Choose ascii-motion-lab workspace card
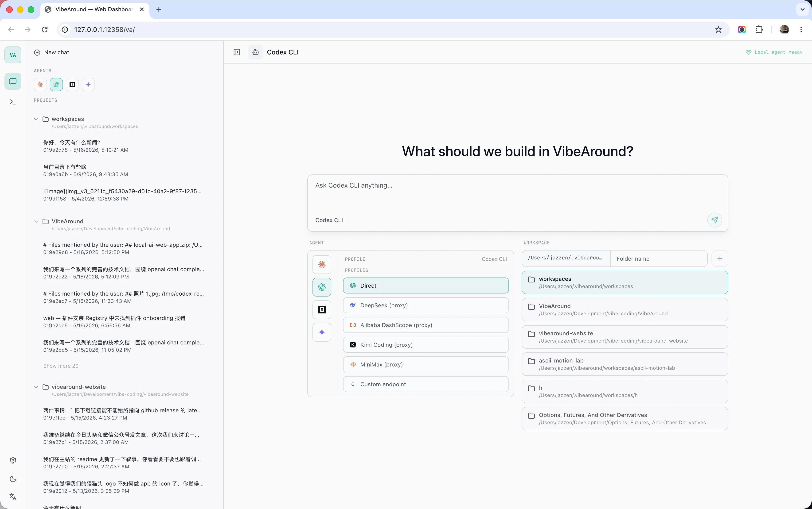The image size is (812, 509). 625,364
